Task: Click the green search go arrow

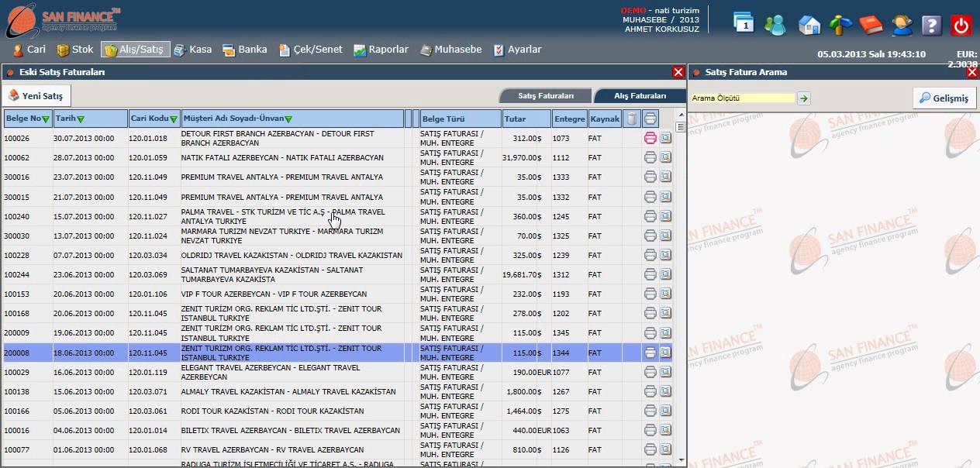Action: click(804, 98)
